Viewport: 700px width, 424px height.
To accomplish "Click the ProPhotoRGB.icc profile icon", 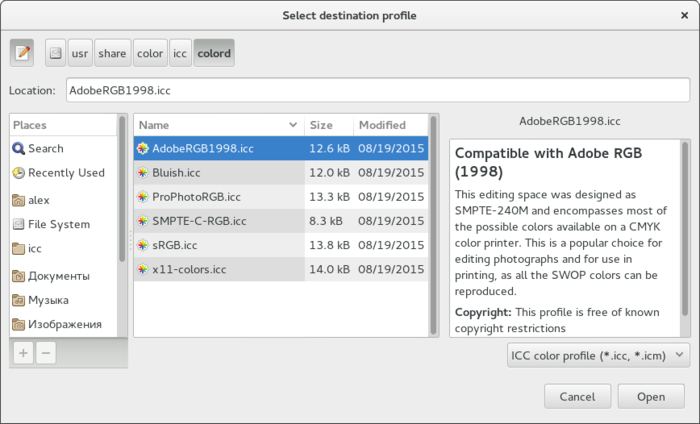I will tap(142, 196).
